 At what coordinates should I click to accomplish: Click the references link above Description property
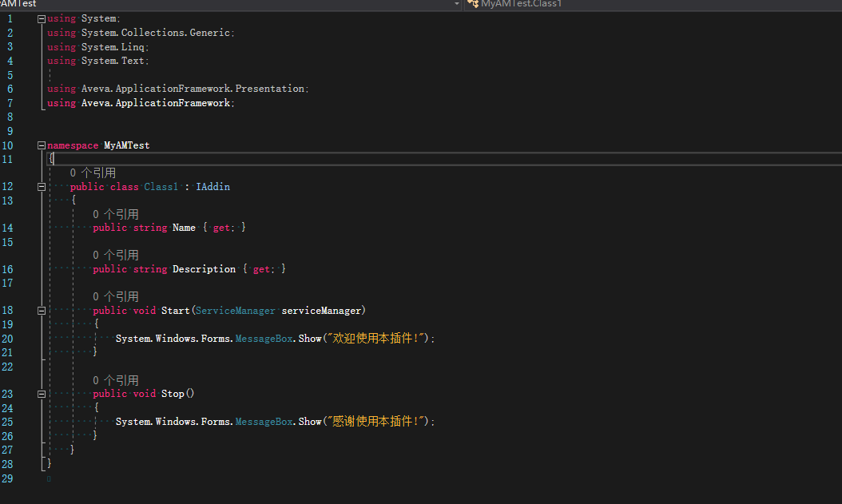click(116, 256)
